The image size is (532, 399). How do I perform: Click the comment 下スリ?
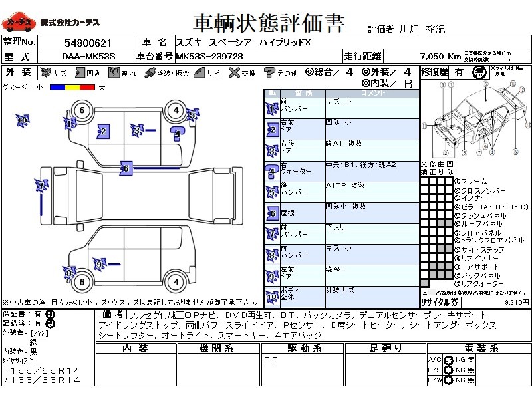[x=336, y=227]
